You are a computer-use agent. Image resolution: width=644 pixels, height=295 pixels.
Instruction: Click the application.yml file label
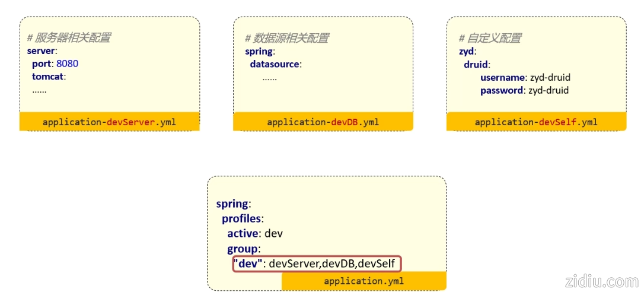pos(364,281)
